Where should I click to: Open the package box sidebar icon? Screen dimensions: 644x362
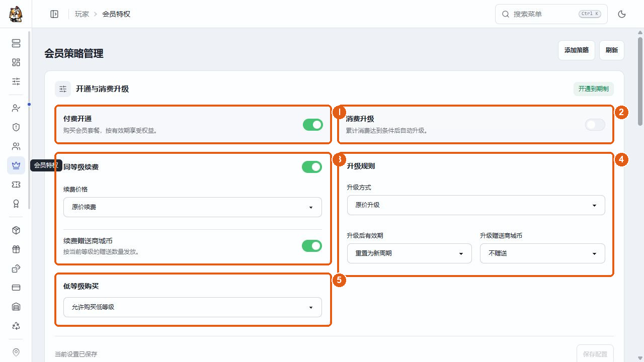(x=16, y=230)
